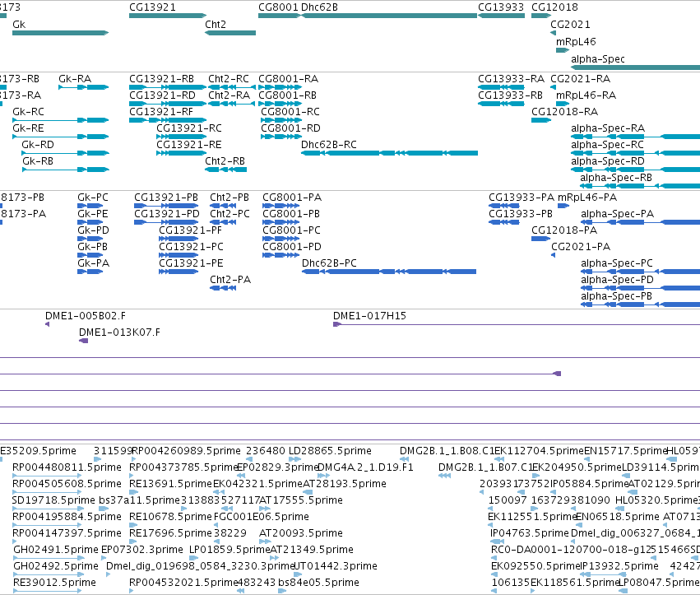The height and width of the screenshot is (595, 700).
Task: Open transcript alpha-Spec-RC
Action: pyautogui.click(x=635, y=153)
